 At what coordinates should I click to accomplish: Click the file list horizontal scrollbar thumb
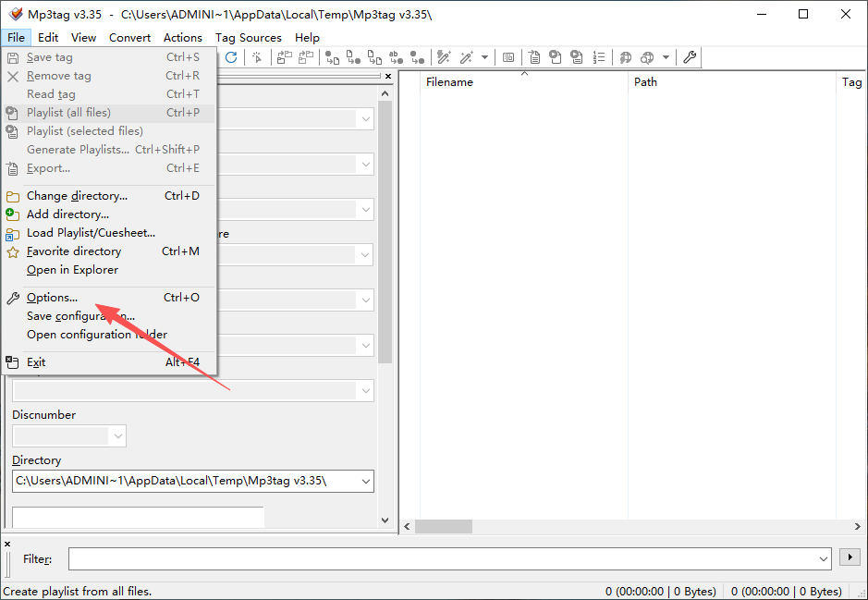tap(444, 526)
